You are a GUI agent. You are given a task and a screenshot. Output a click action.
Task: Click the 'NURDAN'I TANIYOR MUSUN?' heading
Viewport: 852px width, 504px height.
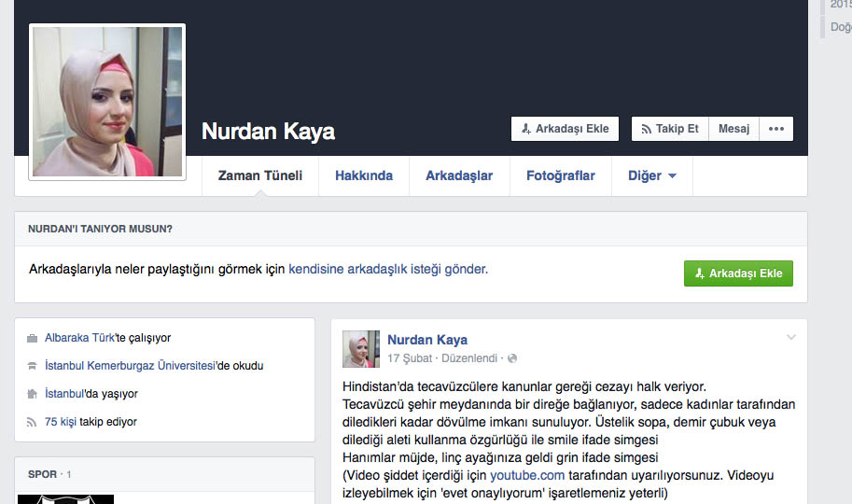pyautogui.click(x=100, y=229)
